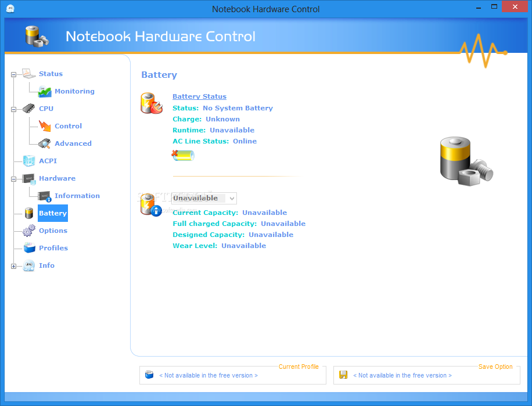Click the battery info icon beside dropdown
This screenshot has width=532, height=406.
(151, 205)
